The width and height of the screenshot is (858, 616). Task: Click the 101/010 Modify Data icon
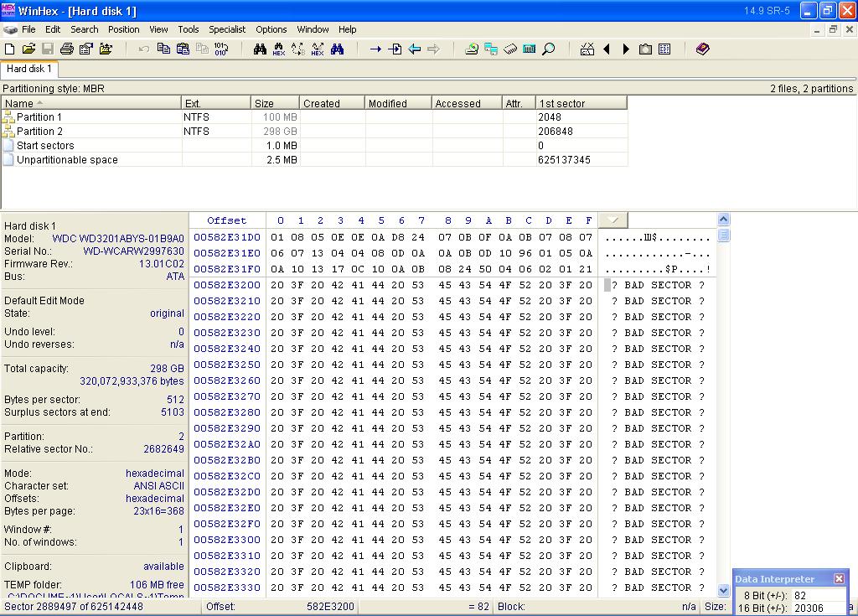coord(221,49)
